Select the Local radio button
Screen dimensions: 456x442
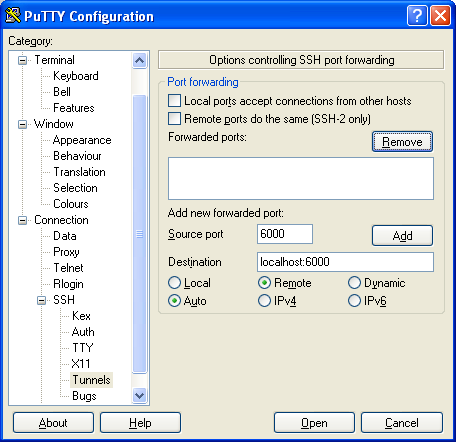coord(174,283)
